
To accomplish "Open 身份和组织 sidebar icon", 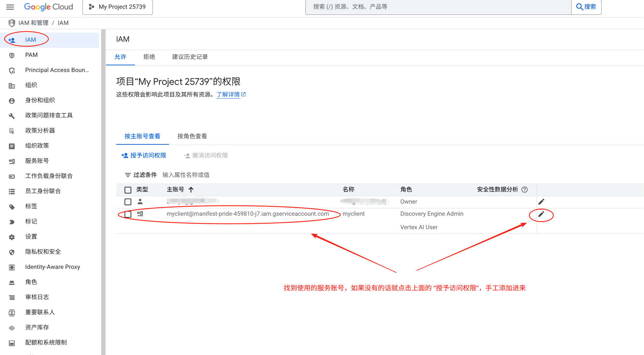I will (x=12, y=101).
